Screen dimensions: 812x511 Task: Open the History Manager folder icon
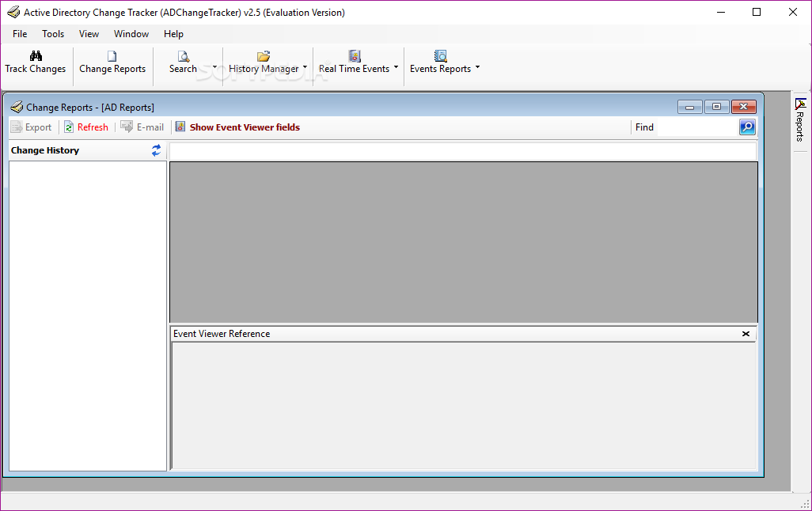pyautogui.click(x=264, y=56)
